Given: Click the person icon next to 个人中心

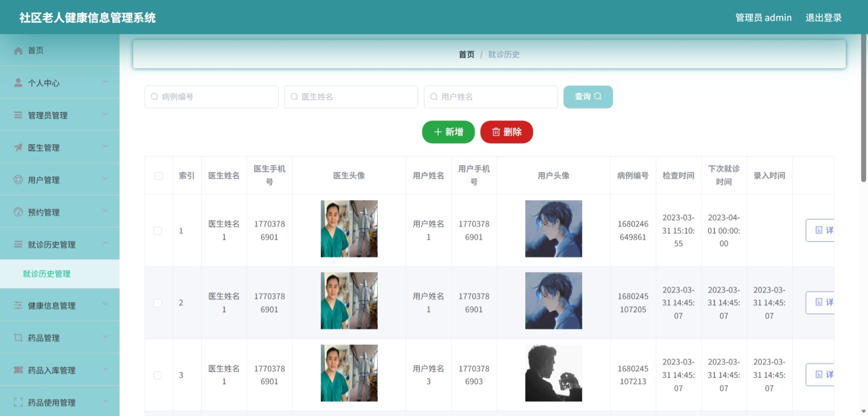Looking at the screenshot, I should coord(18,83).
